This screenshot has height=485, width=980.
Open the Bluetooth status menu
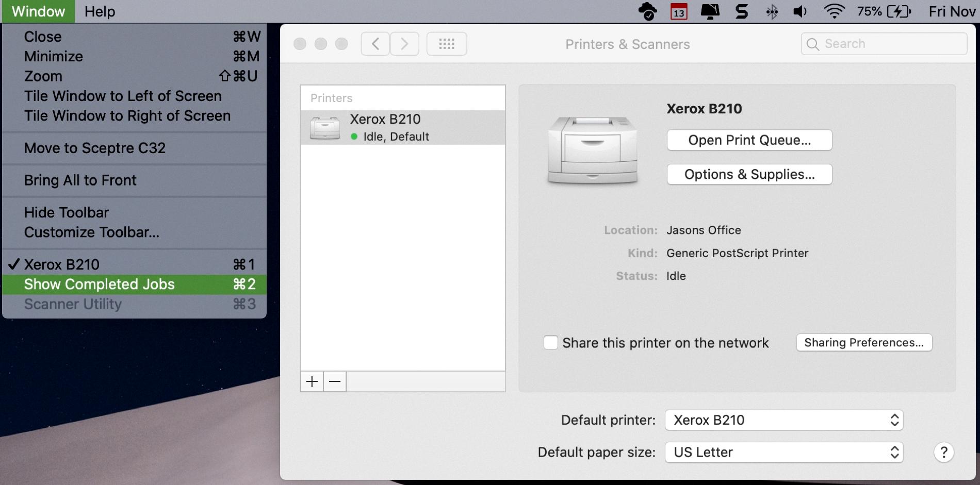click(771, 11)
